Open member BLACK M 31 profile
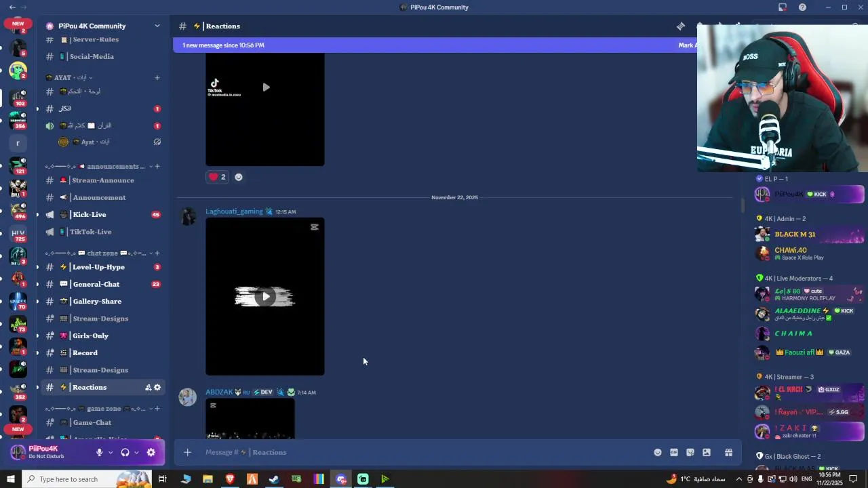868x488 pixels. 808,235
